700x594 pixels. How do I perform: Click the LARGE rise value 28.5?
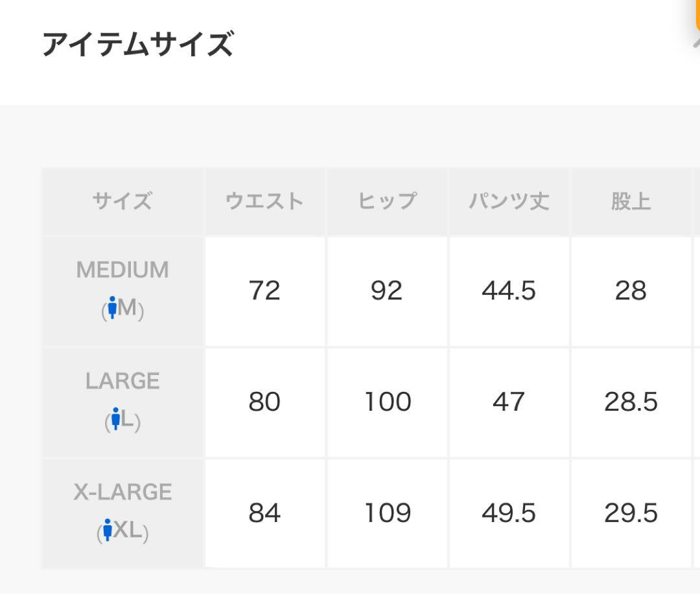point(631,402)
